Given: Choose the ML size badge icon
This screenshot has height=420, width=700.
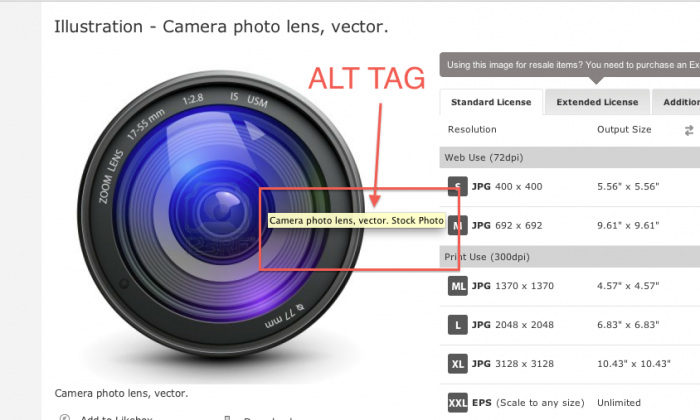Looking at the screenshot, I should click(x=458, y=286).
